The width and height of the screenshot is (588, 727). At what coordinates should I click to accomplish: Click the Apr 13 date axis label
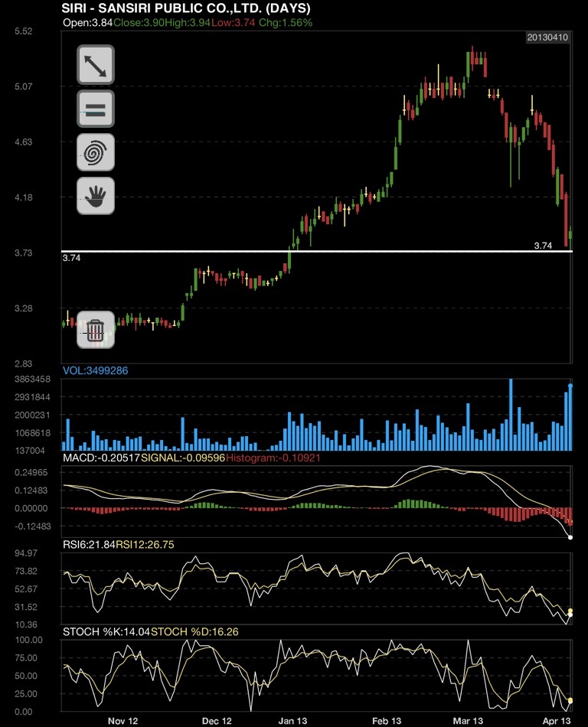pos(557,721)
